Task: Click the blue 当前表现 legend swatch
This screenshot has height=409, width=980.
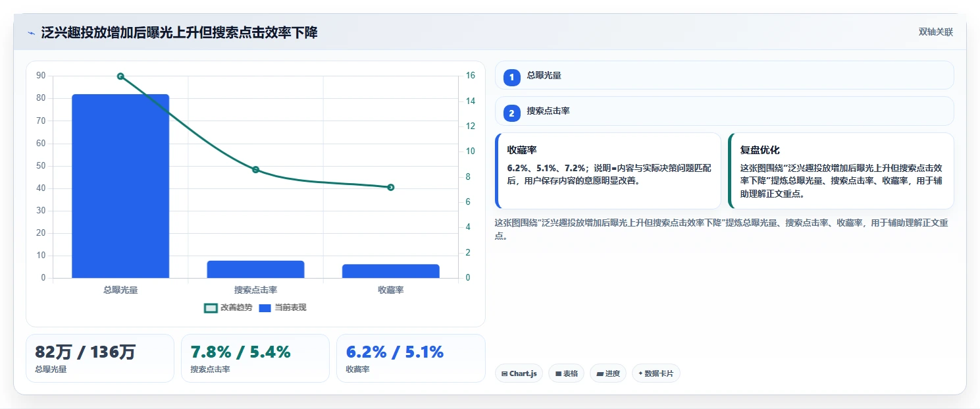Action: pyautogui.click(x=265, y=308)
